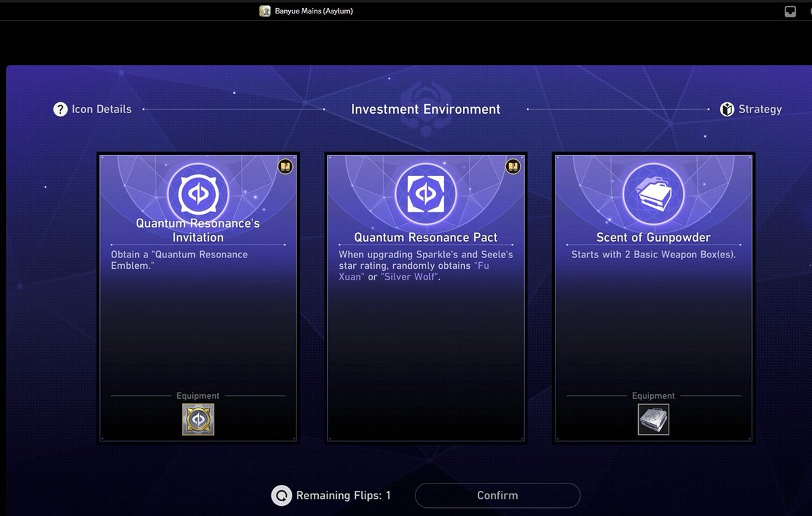The image size is (812, 516).
Task: Click the "Strategy" label
Action: (760, 109)
